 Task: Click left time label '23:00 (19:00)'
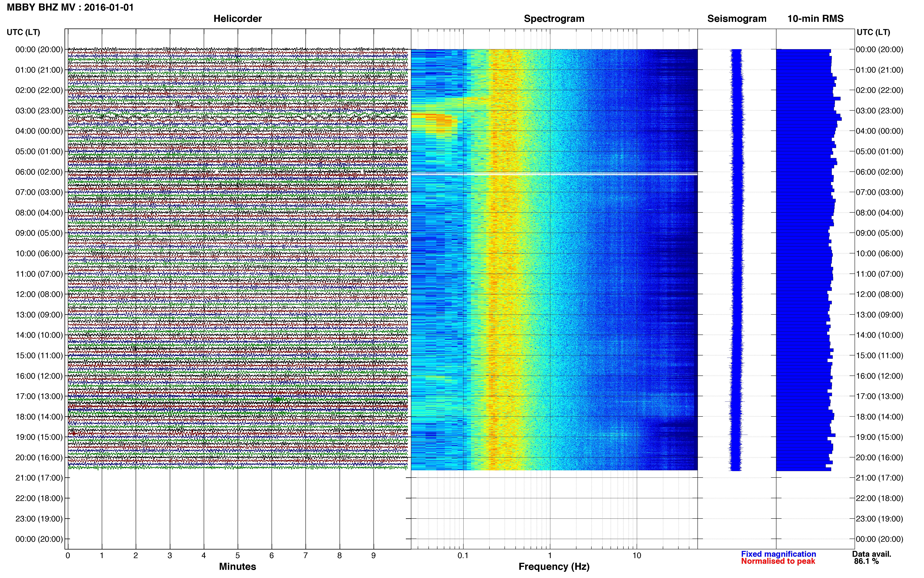(39, 519)
